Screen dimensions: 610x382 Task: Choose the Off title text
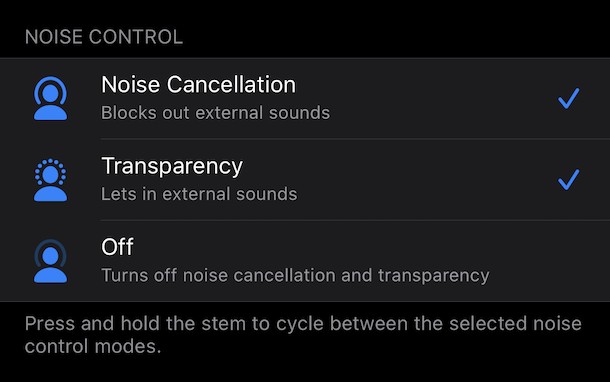pyautogui.click(x=117, y=247)
